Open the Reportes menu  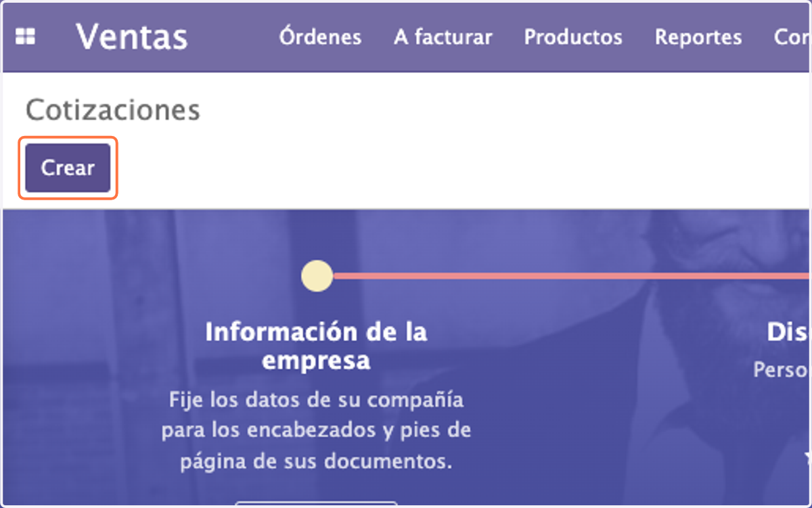tap(698, 37)
